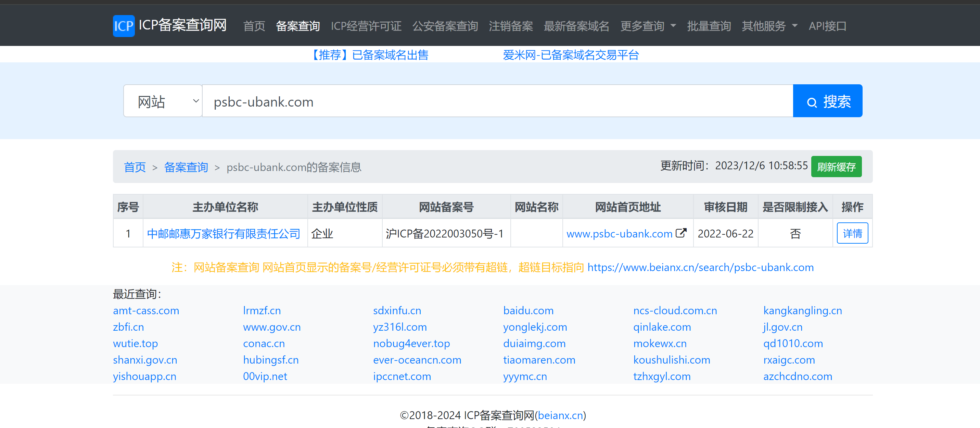Click the blue 搜索 search button
980x428 pixels.
point(827,101)
